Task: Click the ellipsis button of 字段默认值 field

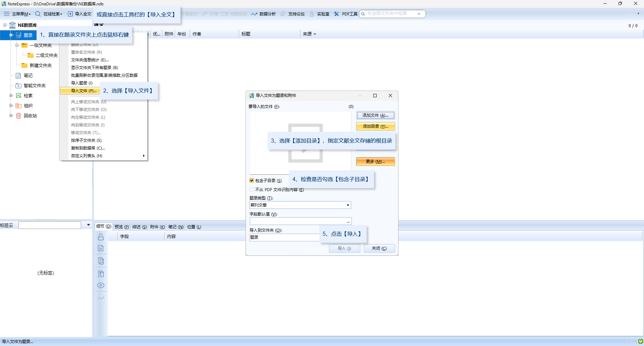Action: (348, 221)
